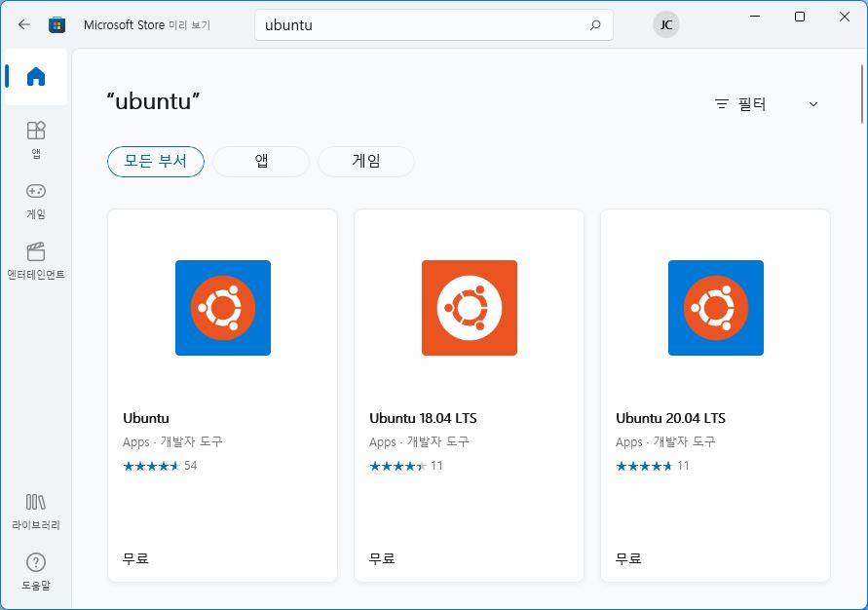Click the Ubuntu 18.04 LTS orange icon

point(470,308)
